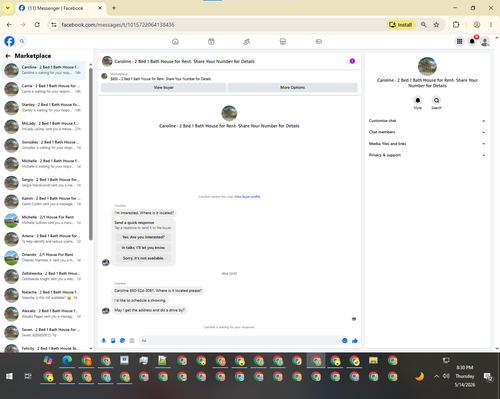Image resolution: width=500 pixels, height=399 pixels.
Task: Open the tab search dropdown in Chrome
Action: (x=8, y=8)
